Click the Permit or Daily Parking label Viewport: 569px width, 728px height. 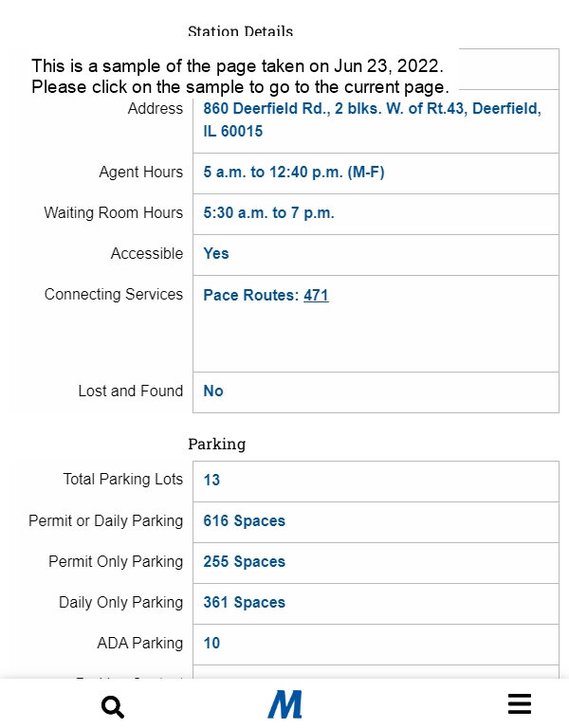click(106, 521)
